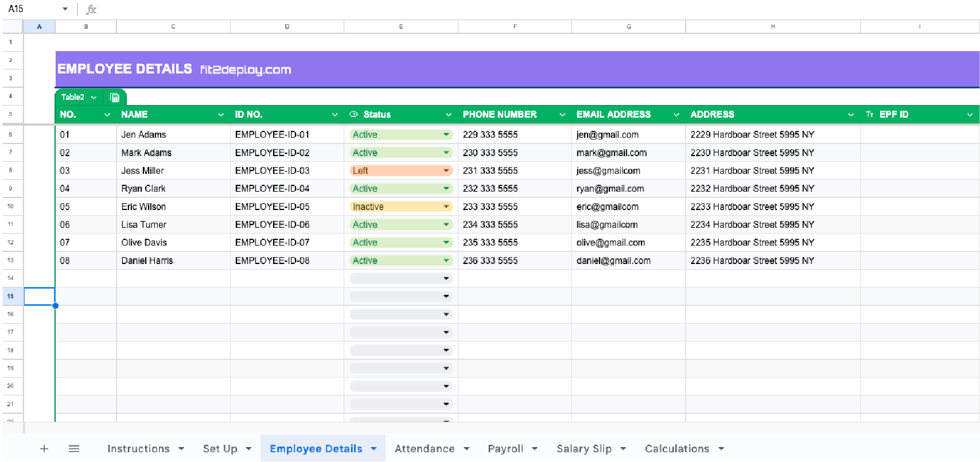Open the NAME column filter arrow

tap(221, 115)
